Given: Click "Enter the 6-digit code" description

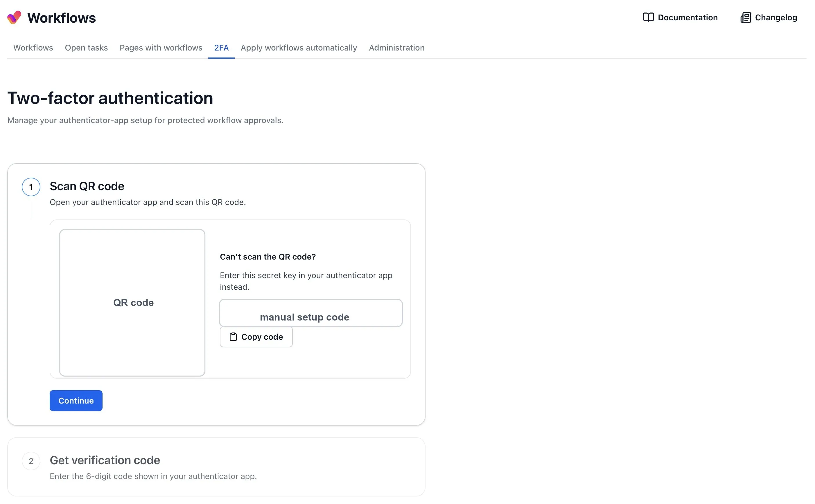Looking at the screenshot, I should point(153,476).
